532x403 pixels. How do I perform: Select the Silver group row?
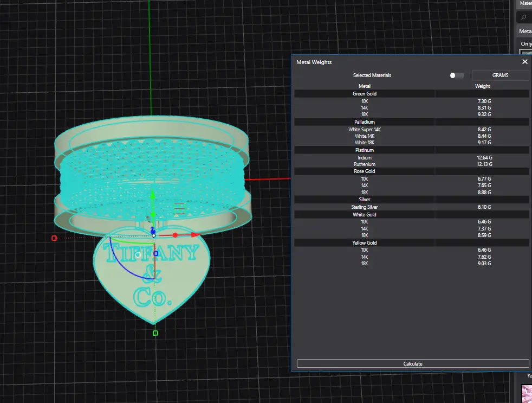coord(412,200)
